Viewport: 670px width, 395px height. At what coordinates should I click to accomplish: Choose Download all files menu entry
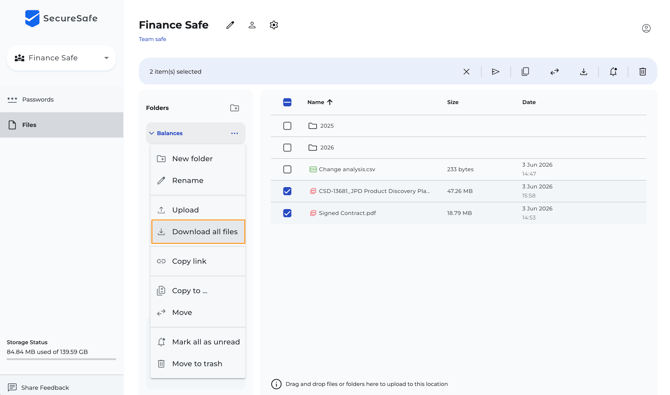(x=198, y=232)
